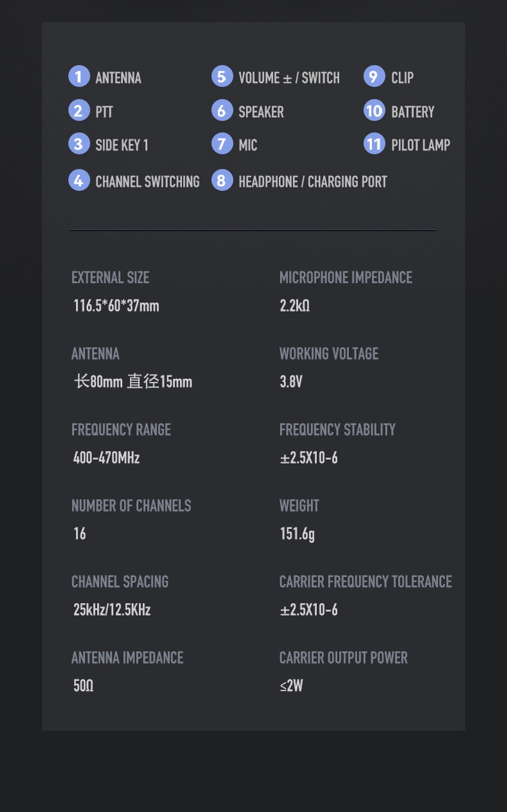Click the HEADPHONE / CHARGING PORT label
The height and width of the screenshot is (812, 507).
tap(312, 182)
